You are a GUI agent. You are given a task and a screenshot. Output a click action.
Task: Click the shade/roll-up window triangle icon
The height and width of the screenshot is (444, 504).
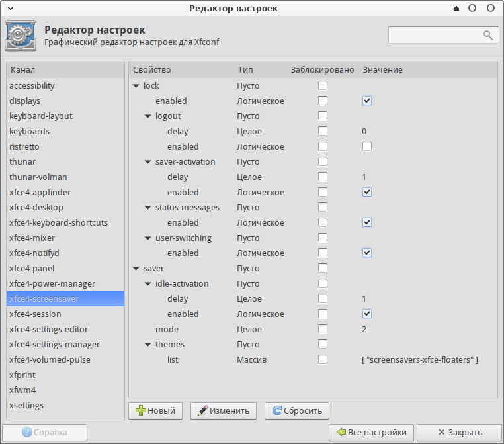coord(456,9)
